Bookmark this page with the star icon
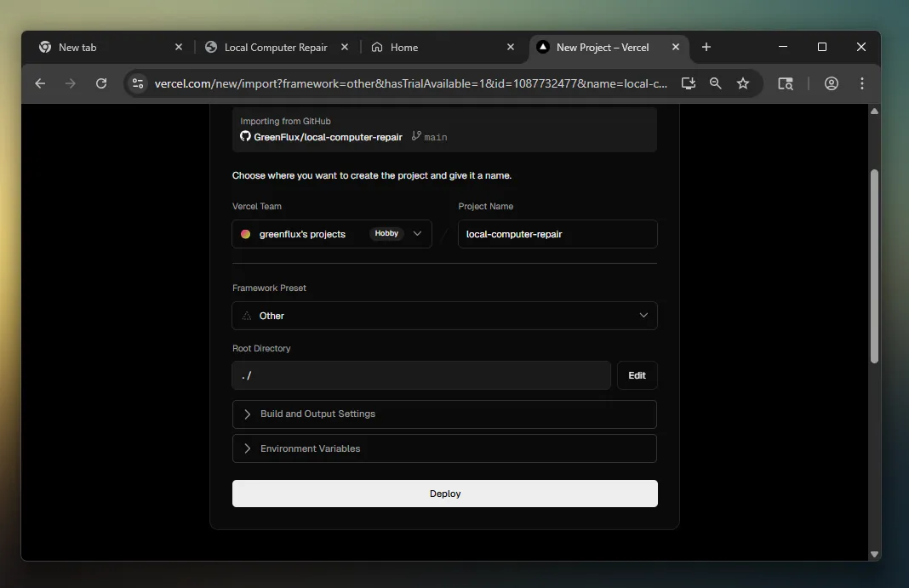This screenshot has height=588, width=909. point(743,83)
